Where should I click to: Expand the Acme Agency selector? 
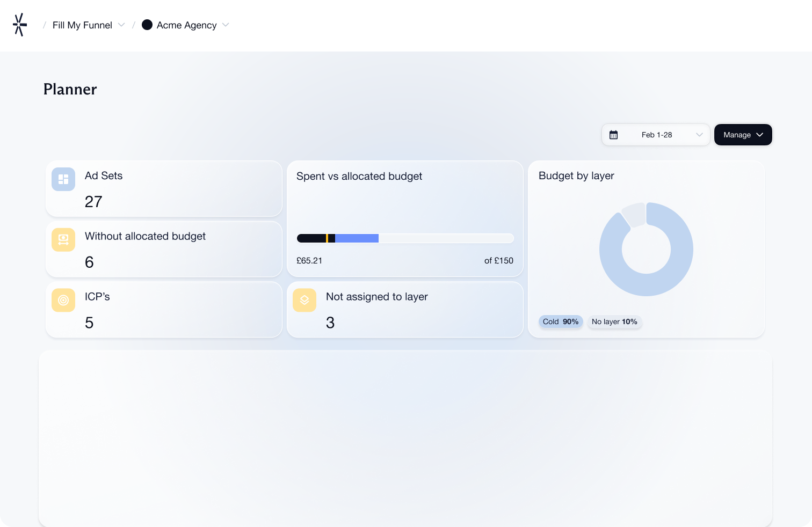186,25
